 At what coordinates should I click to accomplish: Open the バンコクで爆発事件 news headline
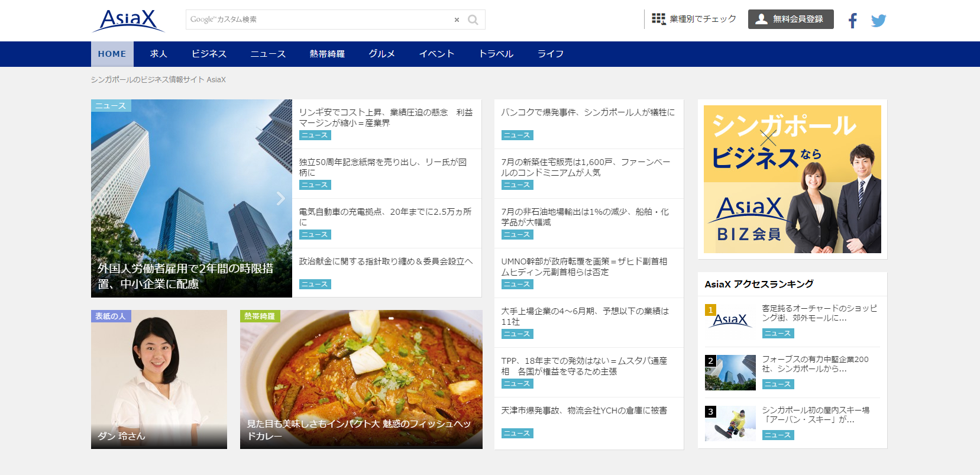pos(587,112)
